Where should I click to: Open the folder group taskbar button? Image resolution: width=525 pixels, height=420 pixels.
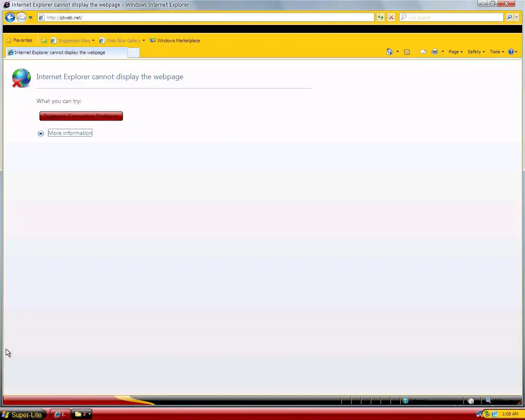(x=82, y=414)
